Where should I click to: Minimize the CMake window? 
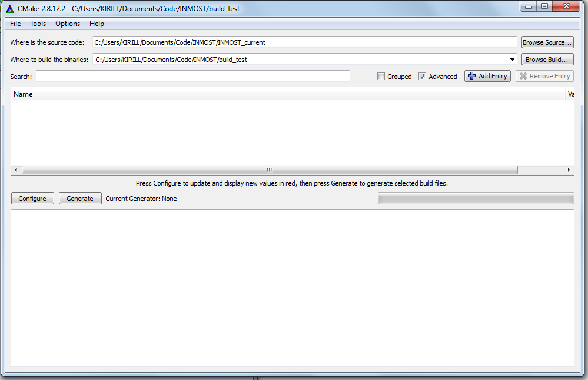coord(529,6)
